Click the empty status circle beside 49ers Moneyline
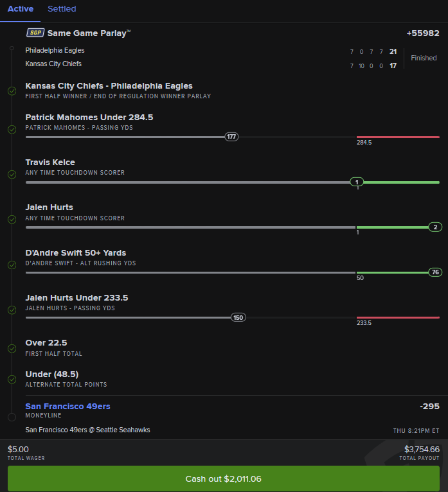This screenshot has width=448, height=492. [12, 417]
